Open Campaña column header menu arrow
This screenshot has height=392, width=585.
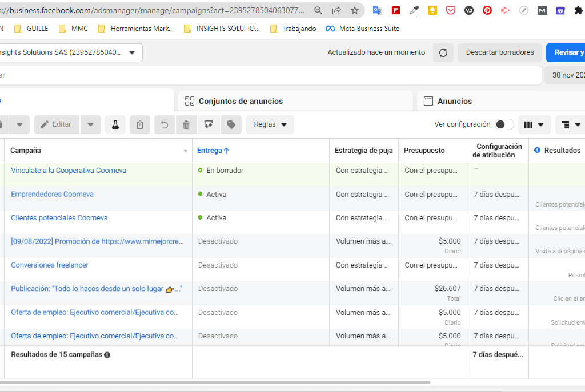pos(186,151)
